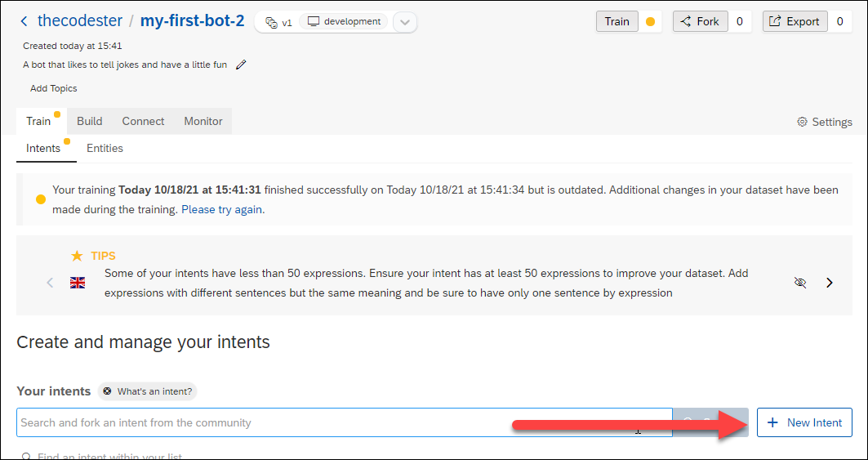
Task: Open the version dropdown chevron
Action: pyautogui.click(x=405, y=23)
